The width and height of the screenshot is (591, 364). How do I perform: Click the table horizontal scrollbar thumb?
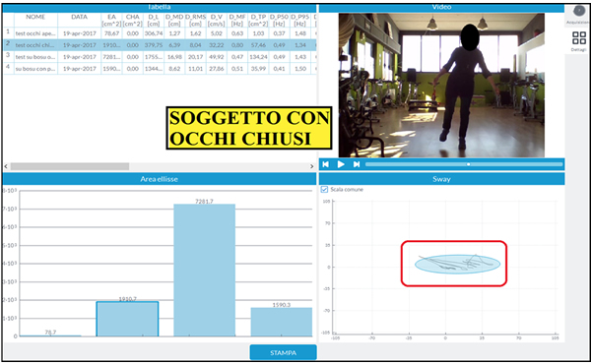point(70,166)
